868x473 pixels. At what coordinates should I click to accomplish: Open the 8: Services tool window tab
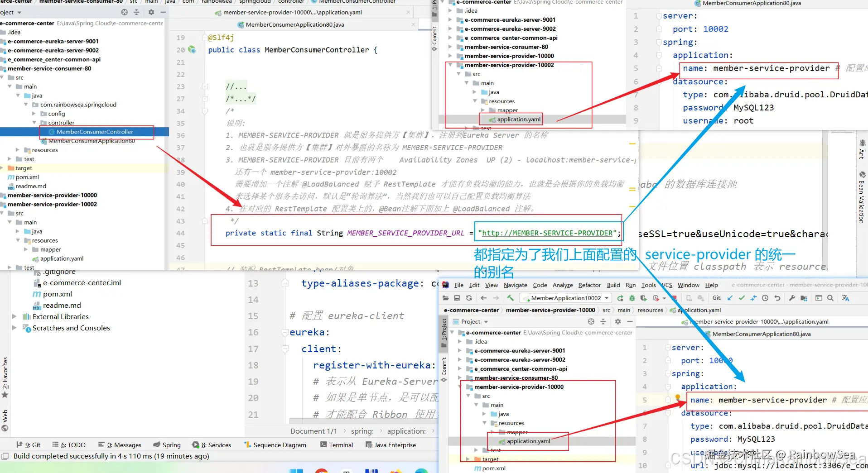(212, 445)
